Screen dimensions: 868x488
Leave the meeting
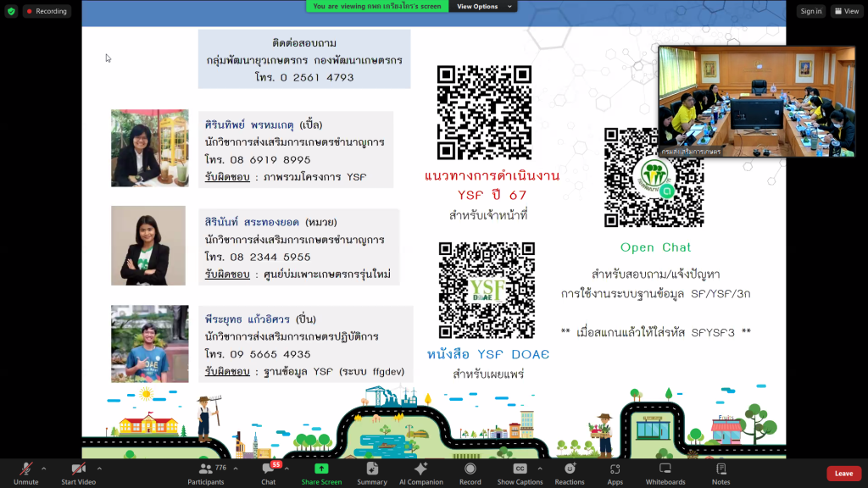click(x=843, y=474)
